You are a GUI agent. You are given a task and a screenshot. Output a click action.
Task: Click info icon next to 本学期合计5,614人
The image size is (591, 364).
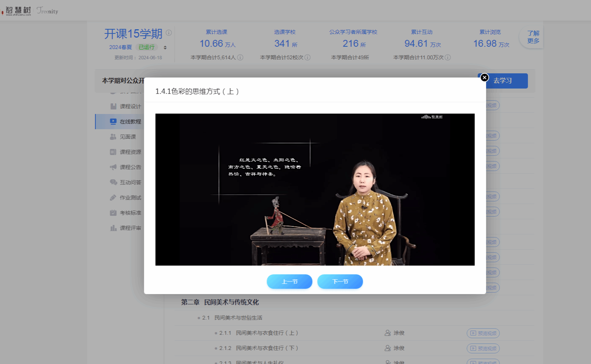(240, 57)
